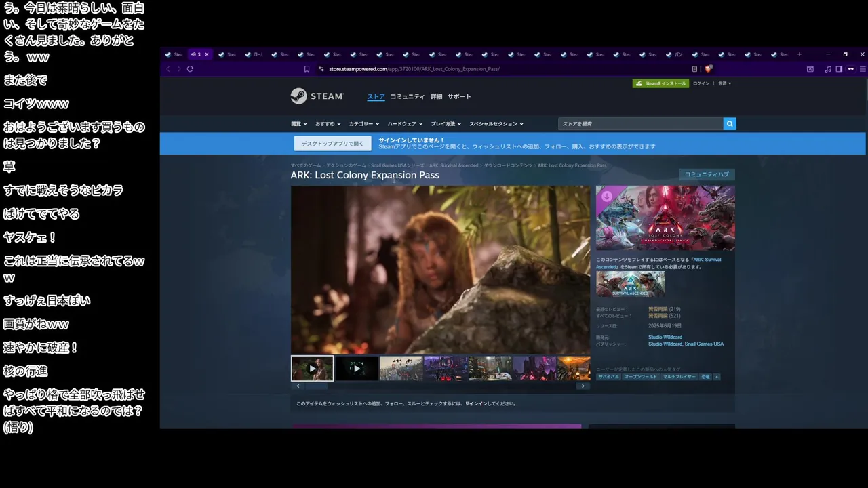Select the サバイバル tag
This screenshot has height=488, width=868.
click(x=608, y=377)
